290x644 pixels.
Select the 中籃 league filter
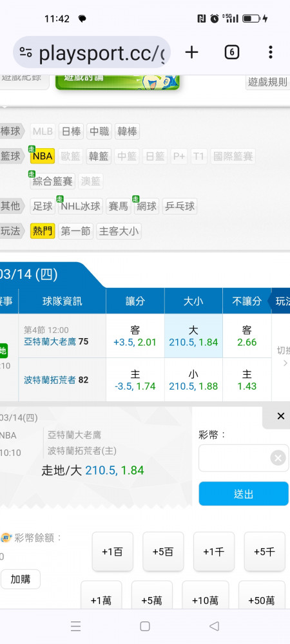(127, 156)
